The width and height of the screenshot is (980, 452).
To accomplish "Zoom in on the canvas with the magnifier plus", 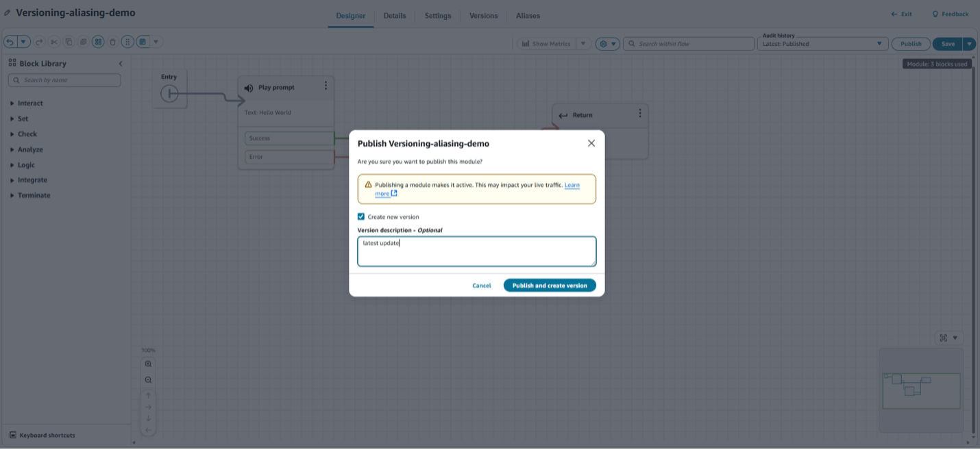I will [148, 363].
